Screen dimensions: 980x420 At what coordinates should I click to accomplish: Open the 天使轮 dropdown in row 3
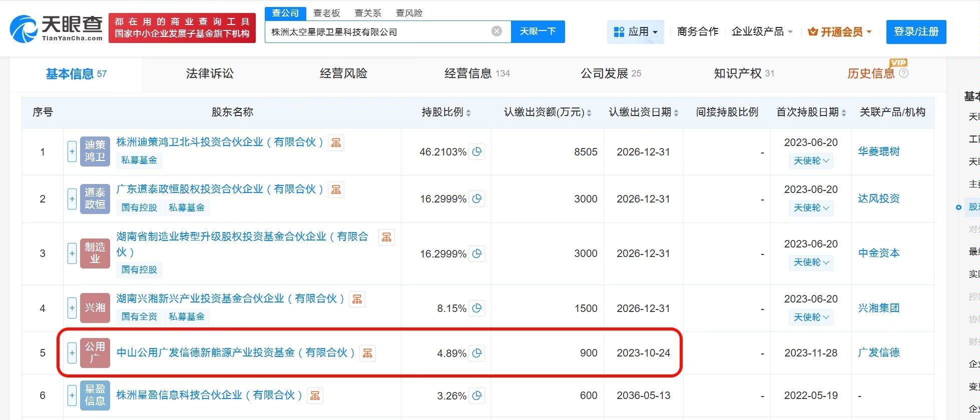(x=811, y=262)
